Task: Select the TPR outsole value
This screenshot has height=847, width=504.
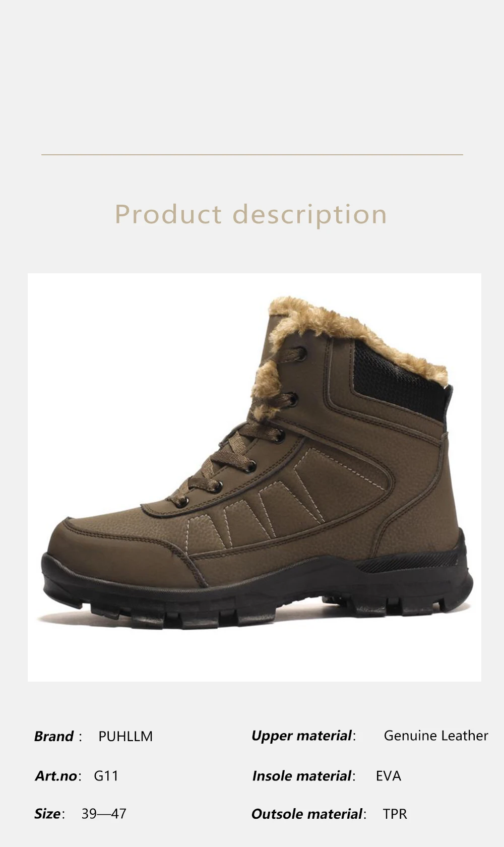Action: coord(395,814)
